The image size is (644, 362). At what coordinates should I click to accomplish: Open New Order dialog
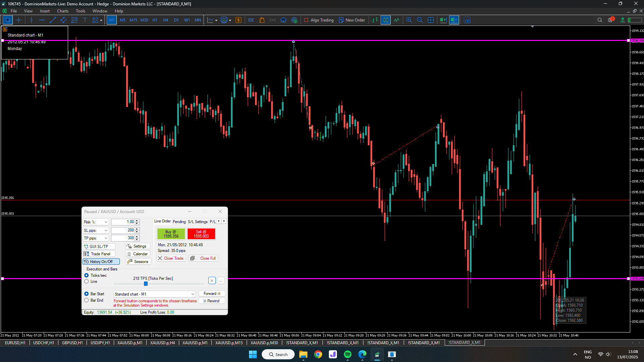coord(352,20)
